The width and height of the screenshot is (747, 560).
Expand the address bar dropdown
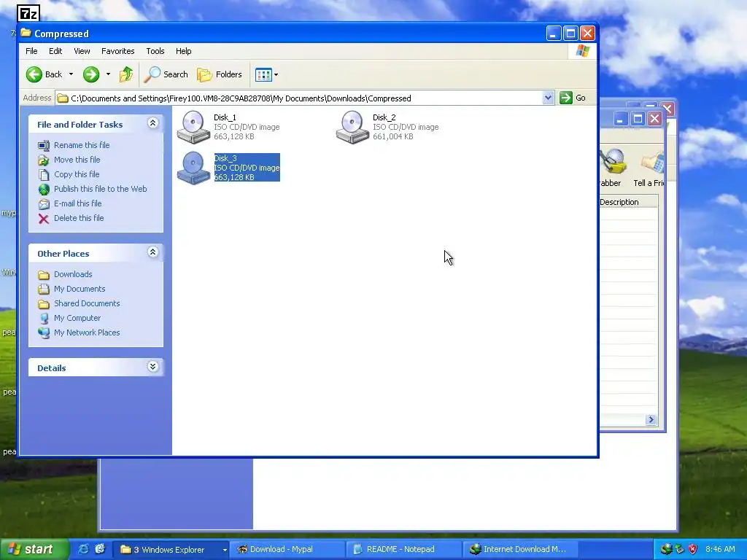548,98
